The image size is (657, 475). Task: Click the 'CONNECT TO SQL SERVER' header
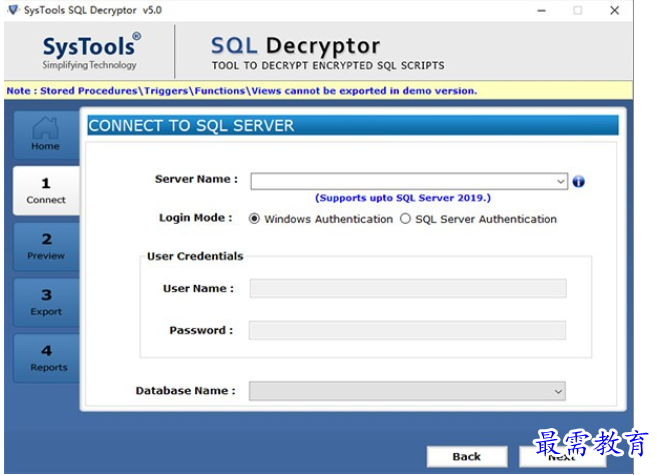point(191,126)
